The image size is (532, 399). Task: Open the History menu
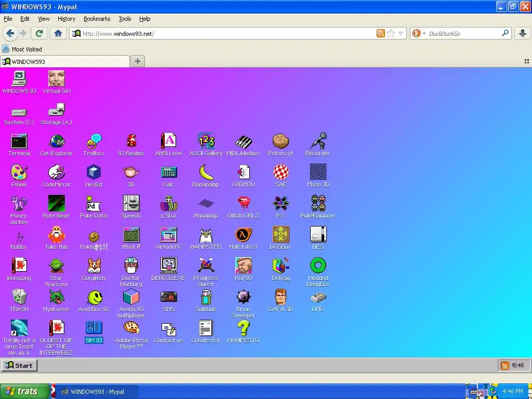tap(66, 19)
